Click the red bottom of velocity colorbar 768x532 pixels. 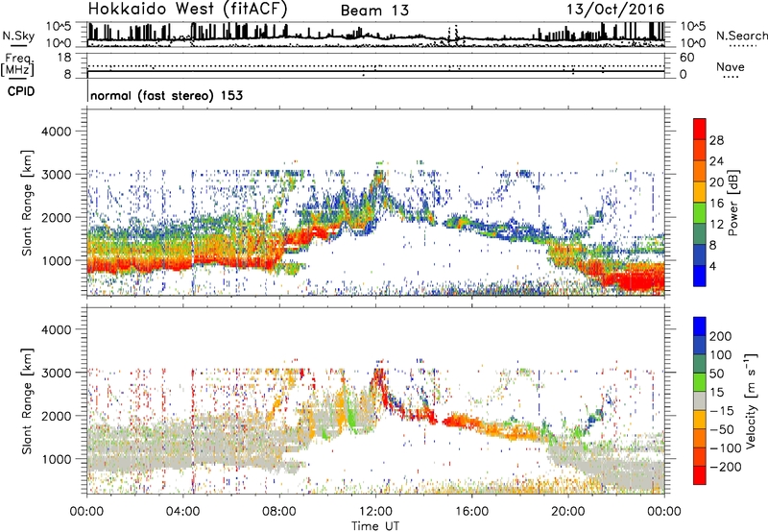click(x=700, y=475)
